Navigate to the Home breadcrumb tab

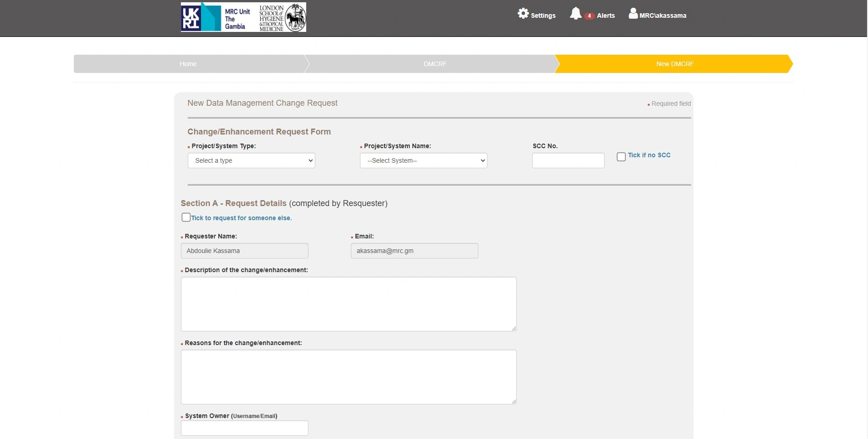(188, 64)
